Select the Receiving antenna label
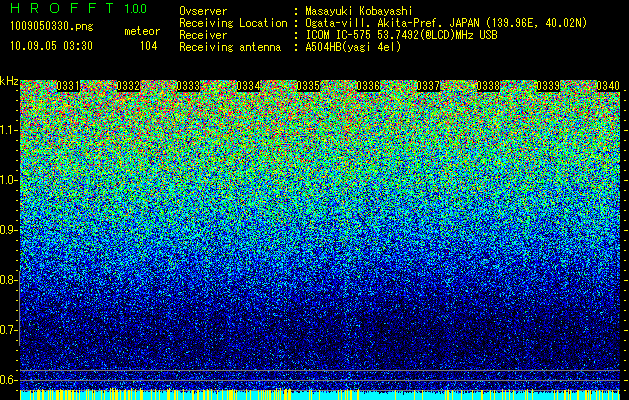 [230, 47]
